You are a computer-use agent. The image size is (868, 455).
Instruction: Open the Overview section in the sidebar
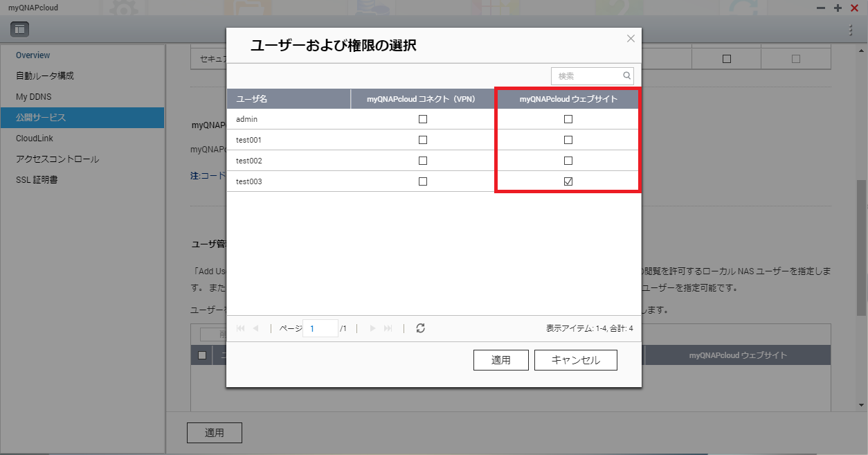coord(82,55)
